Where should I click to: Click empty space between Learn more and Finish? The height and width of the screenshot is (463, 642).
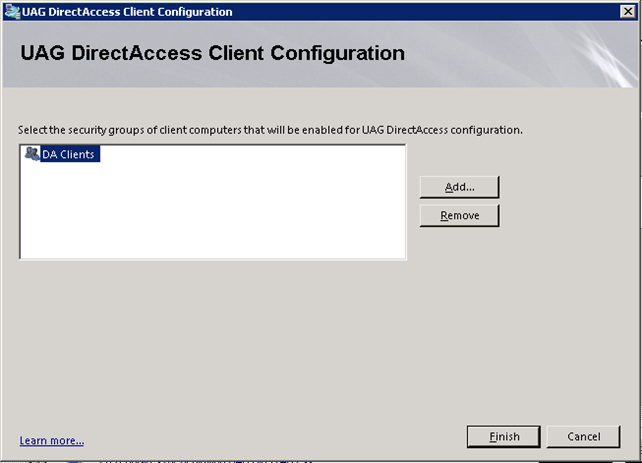pyautogui.click(x=270, y=437)
